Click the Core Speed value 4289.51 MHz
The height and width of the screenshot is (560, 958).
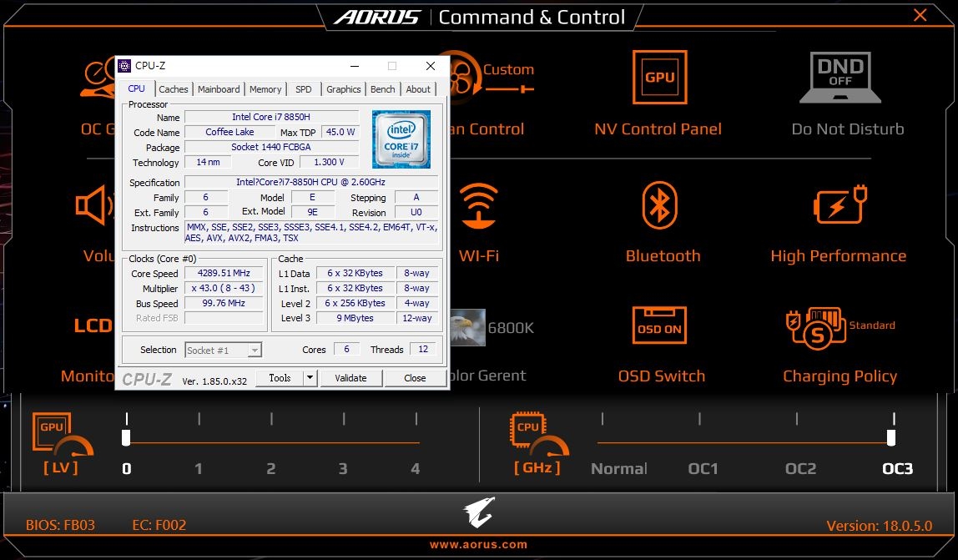[x=224, y=273]
